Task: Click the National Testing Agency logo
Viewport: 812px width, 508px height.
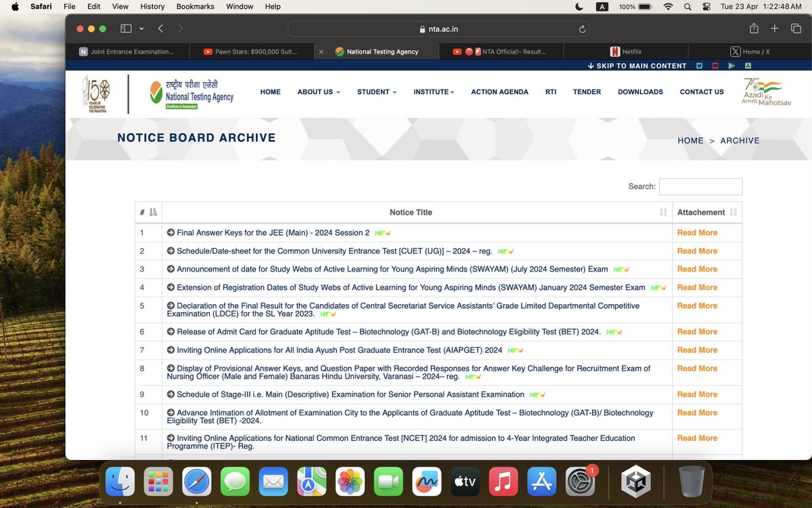Action: click(x=191, y=93)
